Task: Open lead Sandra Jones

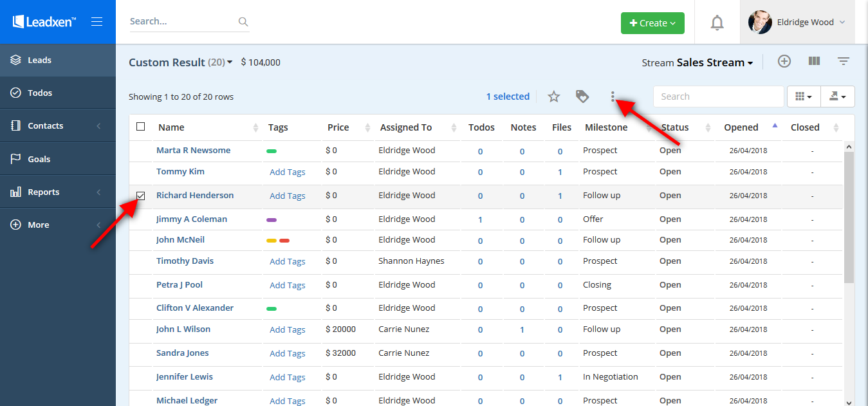Action: pos(182,353)
